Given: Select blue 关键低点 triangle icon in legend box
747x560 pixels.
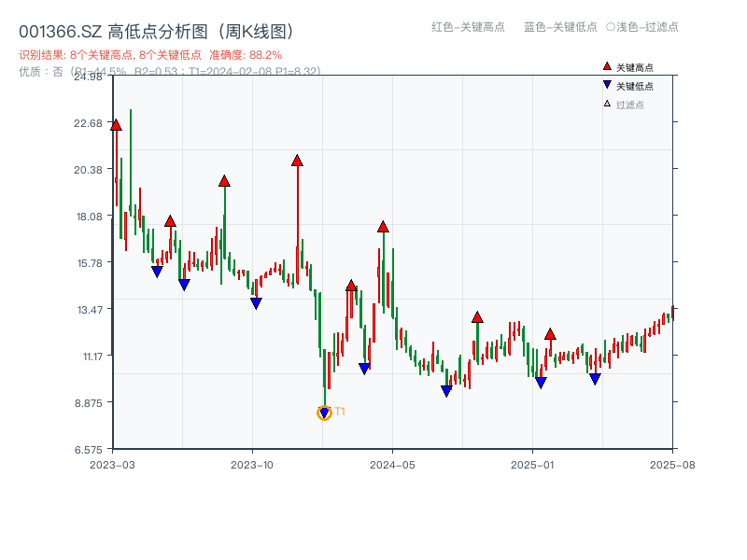Looking at the screenshot, I should point(607,84).
